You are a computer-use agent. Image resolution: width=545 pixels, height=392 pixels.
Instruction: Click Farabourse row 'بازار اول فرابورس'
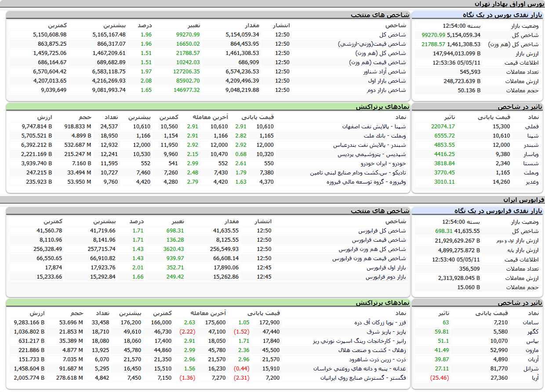point(386,268)
